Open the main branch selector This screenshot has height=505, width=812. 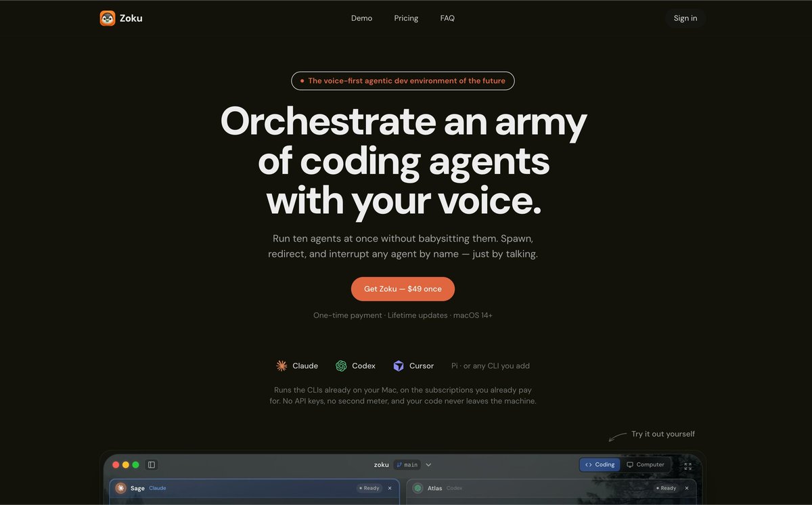[407, 465]
